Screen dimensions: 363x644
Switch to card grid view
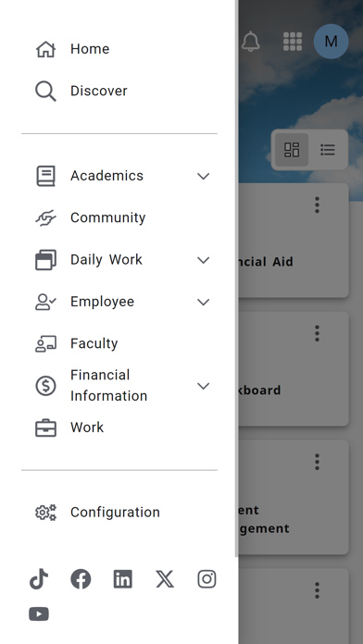point(292,150)
